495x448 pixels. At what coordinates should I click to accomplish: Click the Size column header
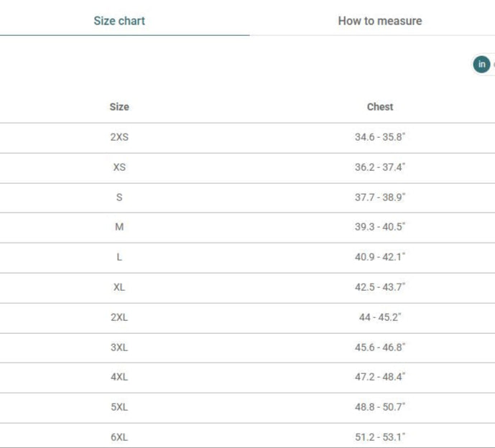(119, 107)
